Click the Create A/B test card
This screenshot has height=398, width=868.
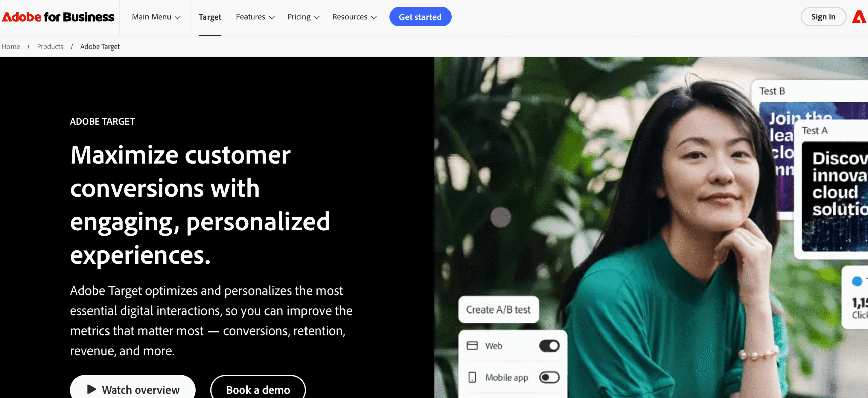click(x=498, y=309)
